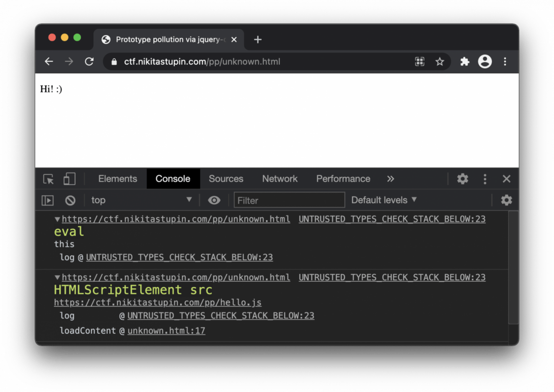Open the Chrome extensions puzzle icon

click(465, 62)
